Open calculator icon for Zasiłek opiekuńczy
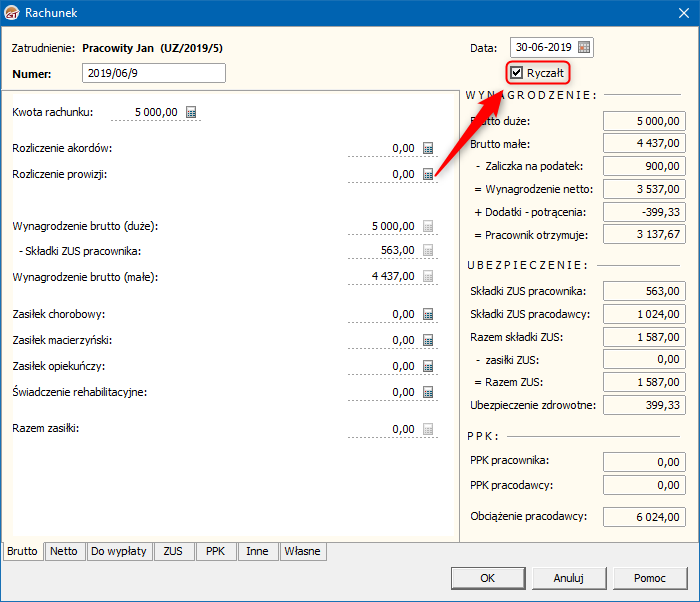This screenshot has height=602, width=700. click(x=428, y=366)
